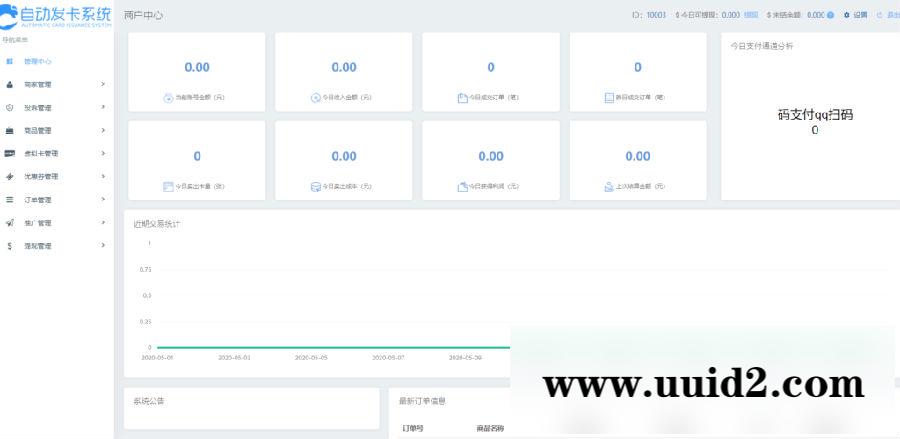Click the 当前账号金额 wallet icon
900x439 pixels.
pos(168,98)
